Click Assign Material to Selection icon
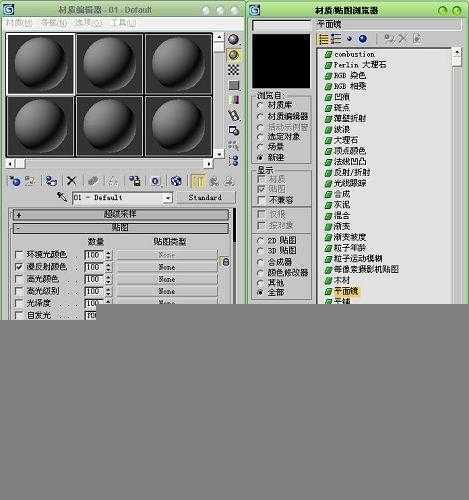This screenshot has width=469, height=500. [x=51, y=181]
